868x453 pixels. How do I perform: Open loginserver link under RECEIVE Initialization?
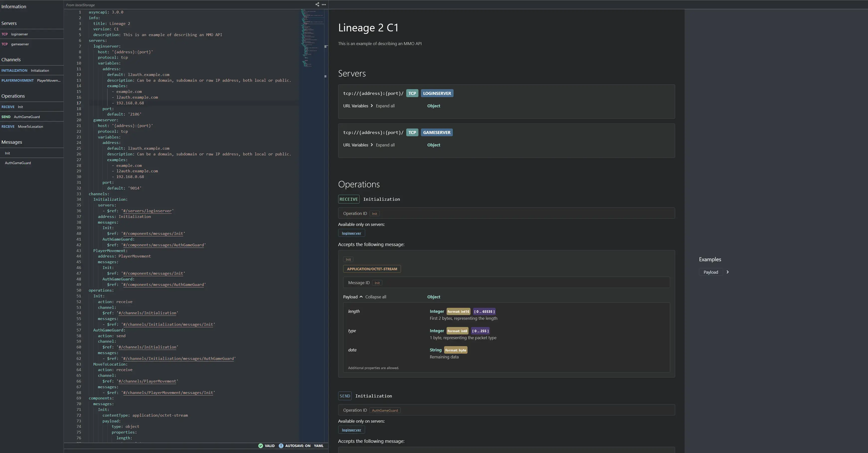(351, 233)
